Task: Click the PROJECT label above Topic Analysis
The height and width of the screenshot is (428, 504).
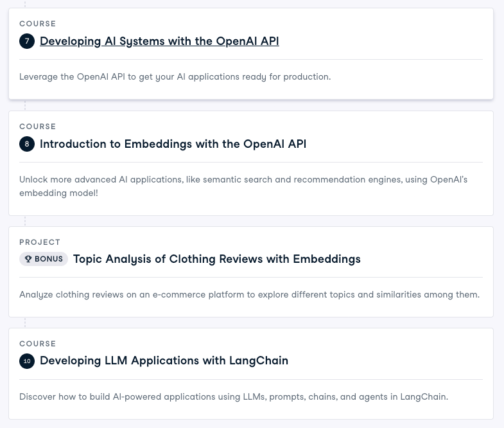Action: click(x=40, y=242)
